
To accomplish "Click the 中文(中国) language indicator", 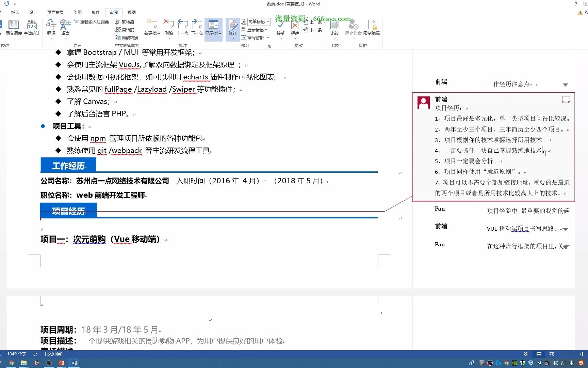I will (53, 354).
